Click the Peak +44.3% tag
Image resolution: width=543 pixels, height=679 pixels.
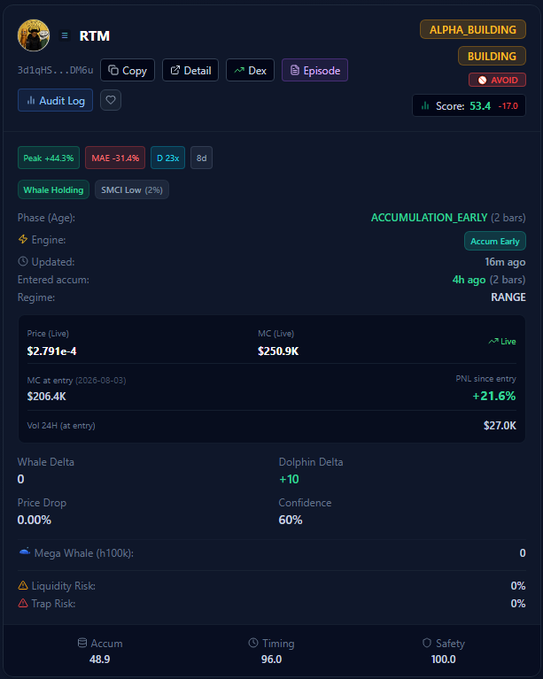pyautogui.click(x=48, y=158)
